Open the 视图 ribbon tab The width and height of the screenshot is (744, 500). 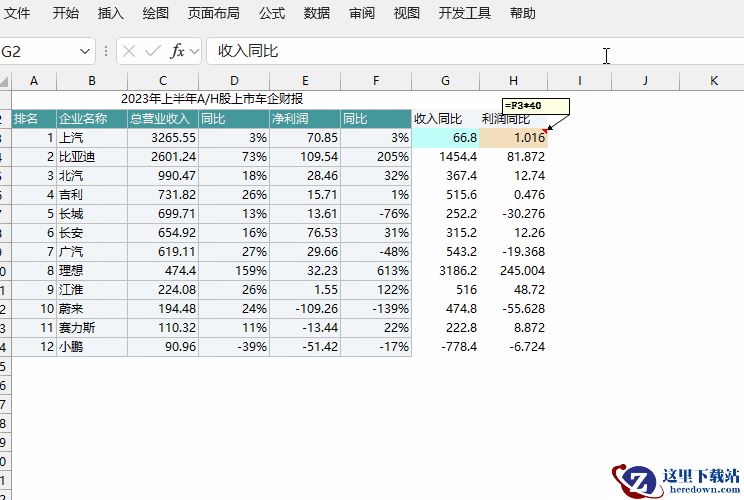click(407, 13)
